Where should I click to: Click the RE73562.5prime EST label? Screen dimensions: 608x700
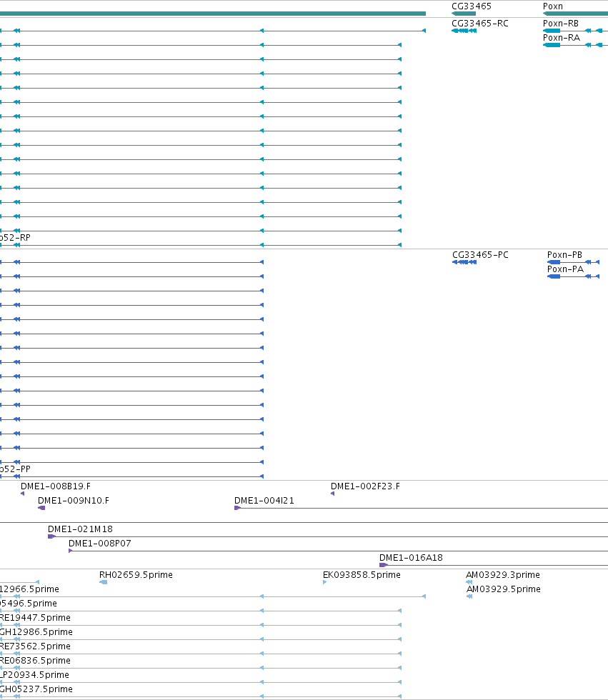(x=35, y=646)
